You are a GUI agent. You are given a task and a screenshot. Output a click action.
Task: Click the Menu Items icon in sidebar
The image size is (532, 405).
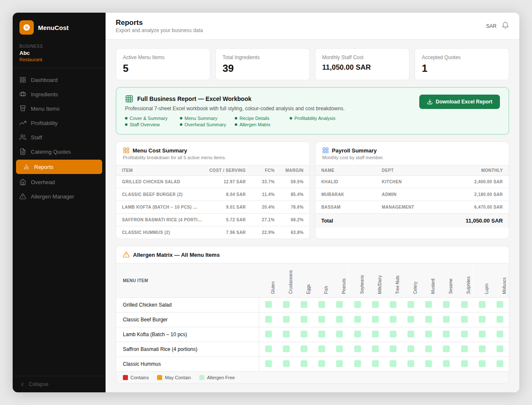pos(23,109)
